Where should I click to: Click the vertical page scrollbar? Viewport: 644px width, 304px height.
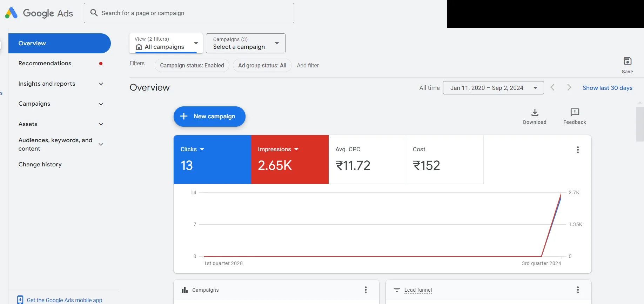[640, 124]
